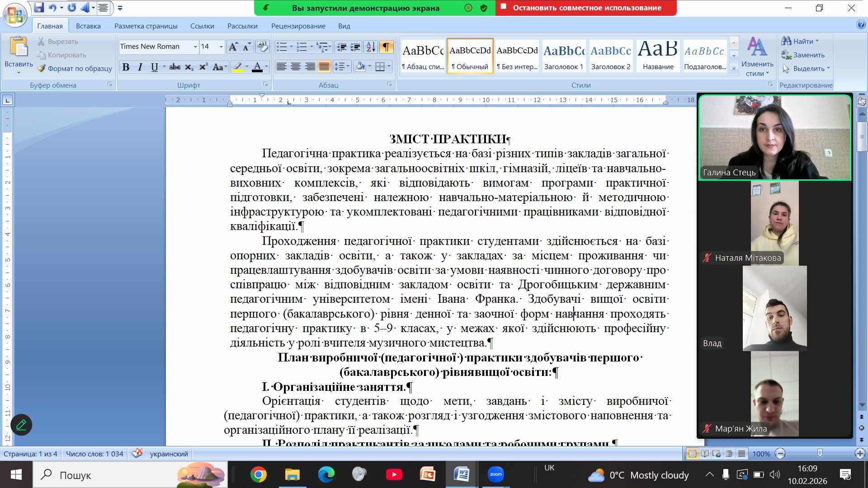
Task: Expand the font size 14 dropdown
Action: coord(221,47)
